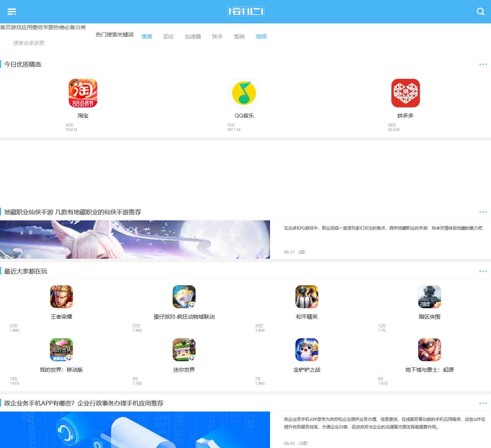Click the 淘宝 app name
This screenshot has height=448, width=491.
pos(83,116)
